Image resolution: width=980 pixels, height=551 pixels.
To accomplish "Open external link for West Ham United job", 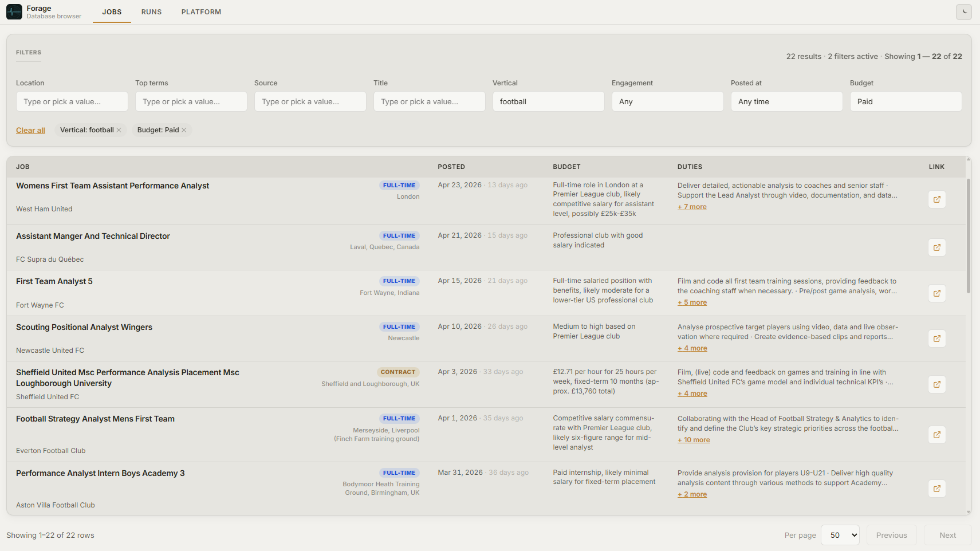I will pyautogui.click(x=937, y=199).
